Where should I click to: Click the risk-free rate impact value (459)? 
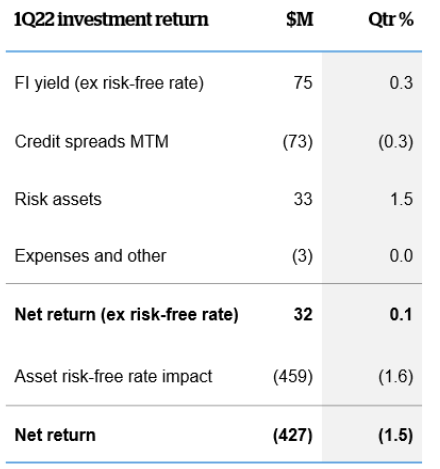coord(293,377)
